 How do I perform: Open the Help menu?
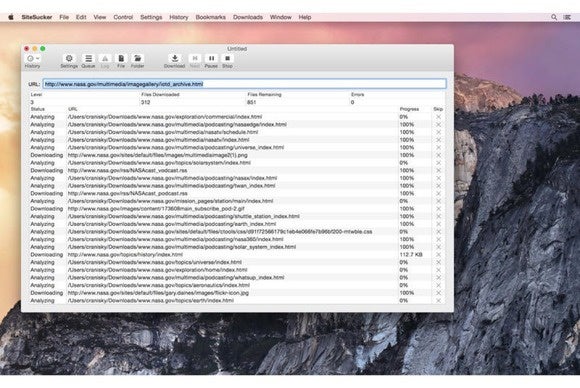pyautogui.click(x=305, y=17)
